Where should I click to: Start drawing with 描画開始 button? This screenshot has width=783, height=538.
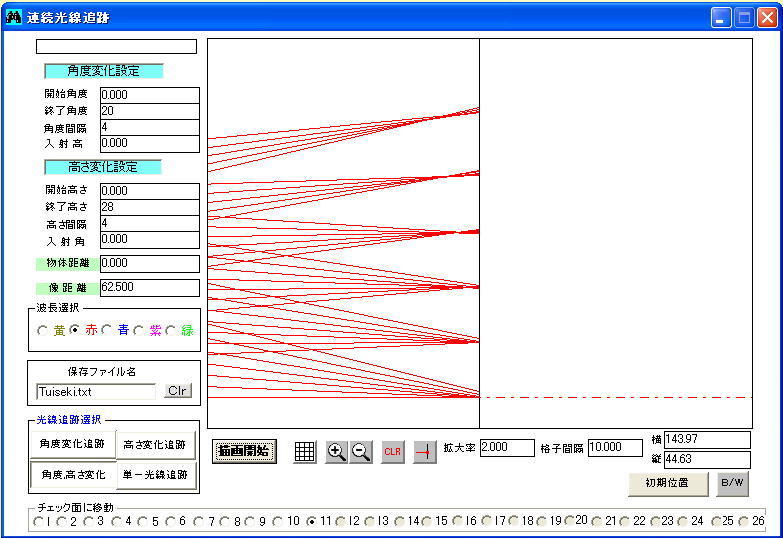click(x=244, y=451)
